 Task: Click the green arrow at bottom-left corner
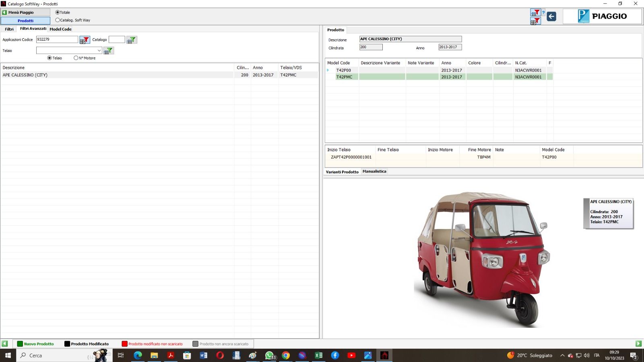[5, 343]
